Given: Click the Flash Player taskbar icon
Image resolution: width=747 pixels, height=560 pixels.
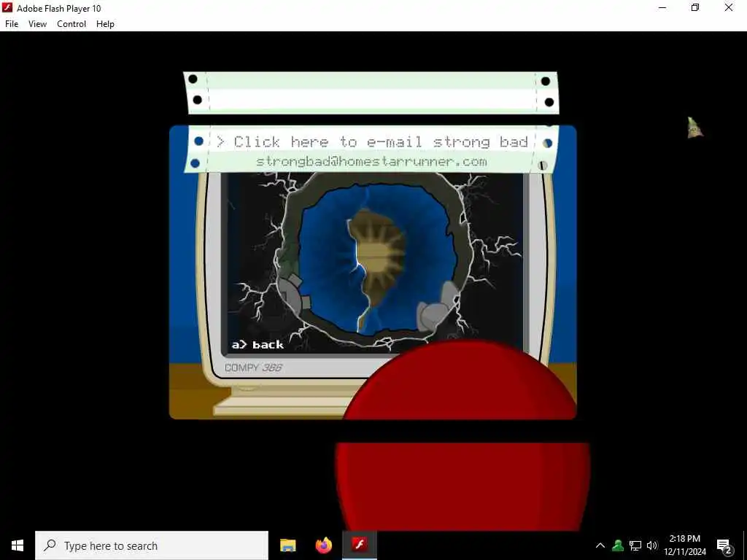Looking at the screenshot, I should coord(360,545).
